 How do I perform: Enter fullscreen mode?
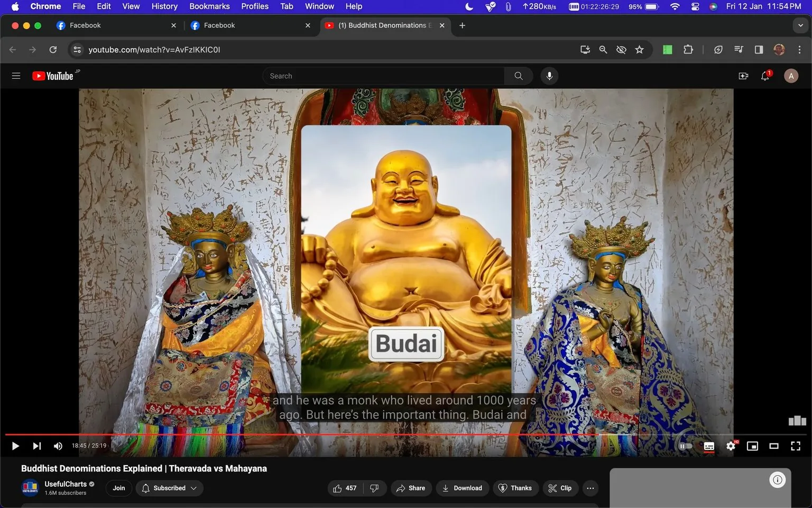796,446
